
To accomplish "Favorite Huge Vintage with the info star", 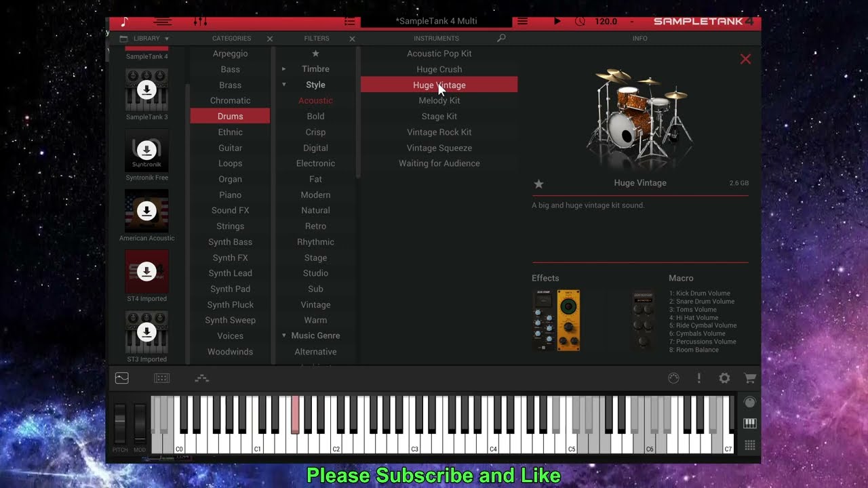I will (x=538, y=184).
